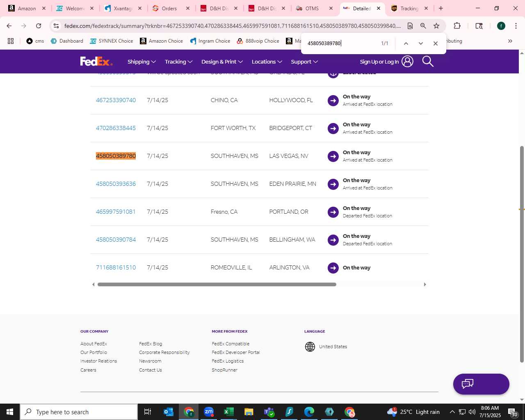Screen dimensions: 525x420
Task: Open Microsoft Teams from the taskbar
Action: coord(269,412)
